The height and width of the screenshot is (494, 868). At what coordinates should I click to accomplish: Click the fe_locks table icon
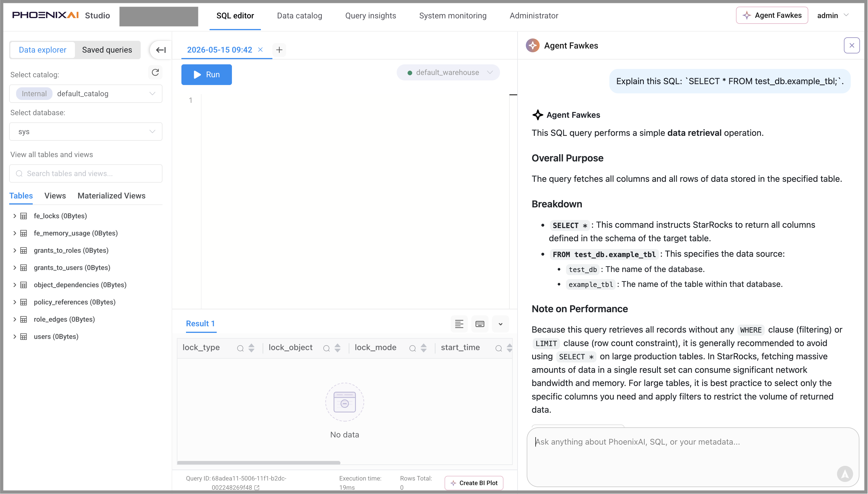(24, 216)
